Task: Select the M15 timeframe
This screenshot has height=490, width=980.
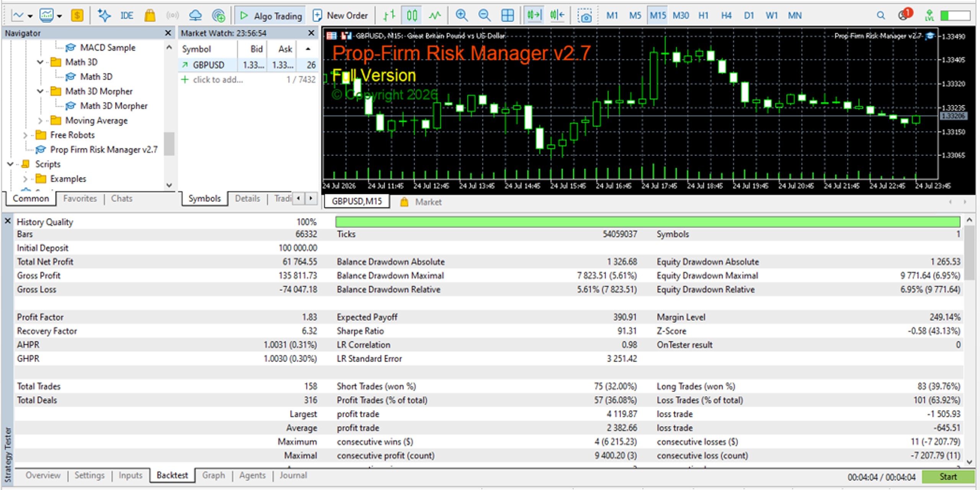Action: [658, 16]
